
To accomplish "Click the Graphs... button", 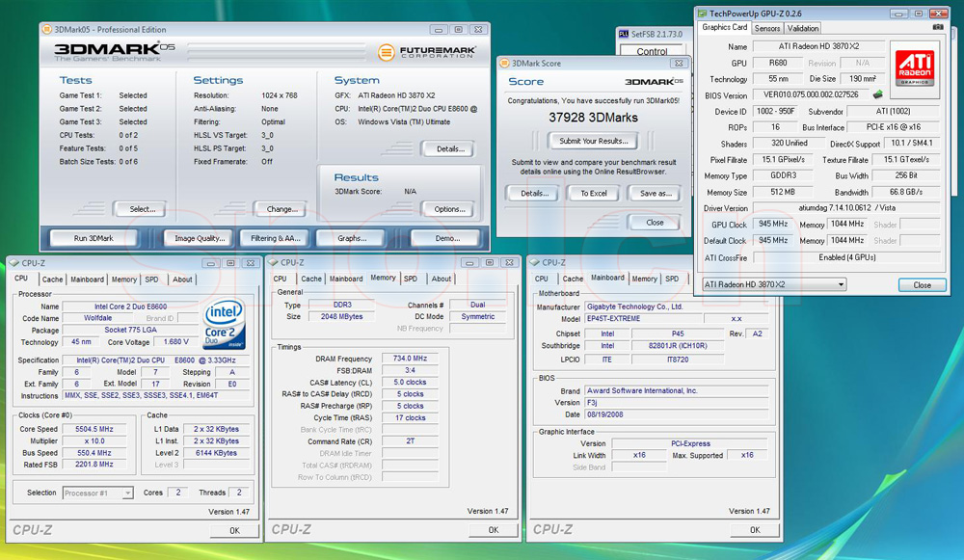I will tap(352, 238).
